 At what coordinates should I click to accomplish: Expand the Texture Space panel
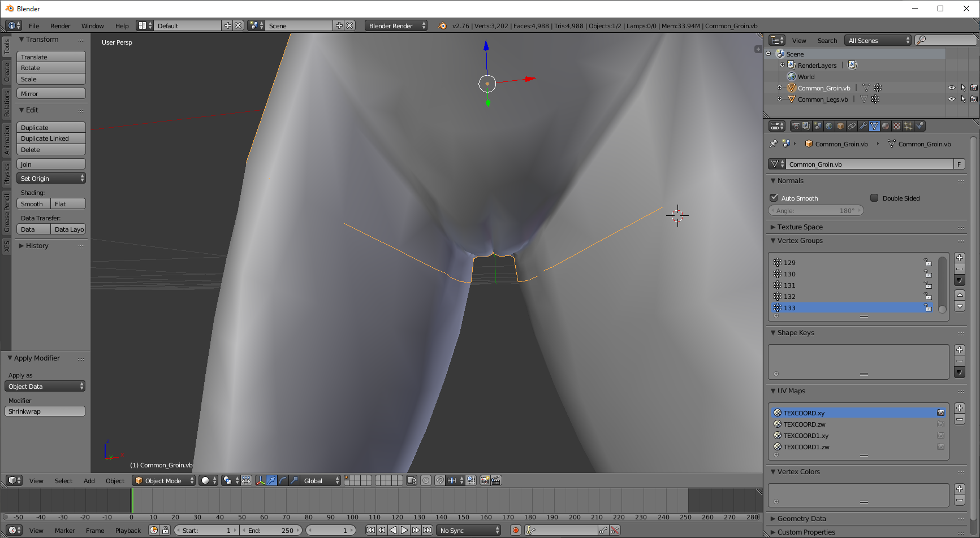(x=800, y=227)
